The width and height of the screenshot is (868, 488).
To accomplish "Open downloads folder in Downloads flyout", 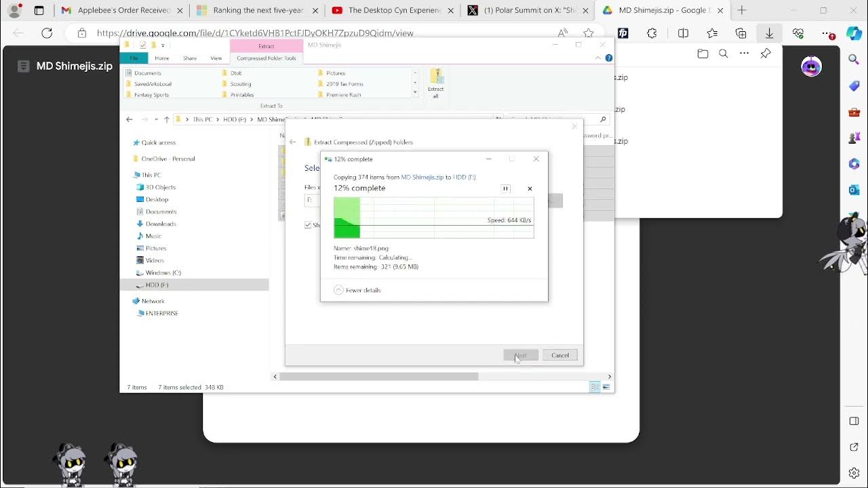I will pos(703,54).
